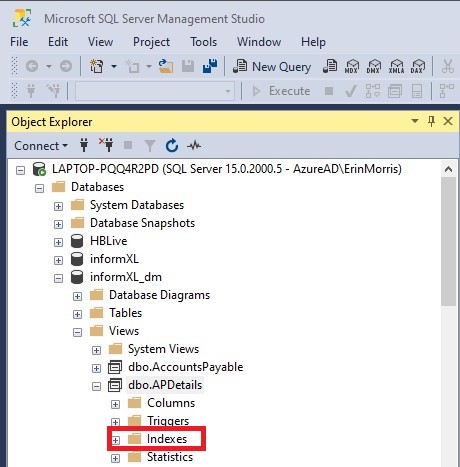Collapse the Views folder
This screenshot has width=460, height=467.
click(x=77, y=332)
